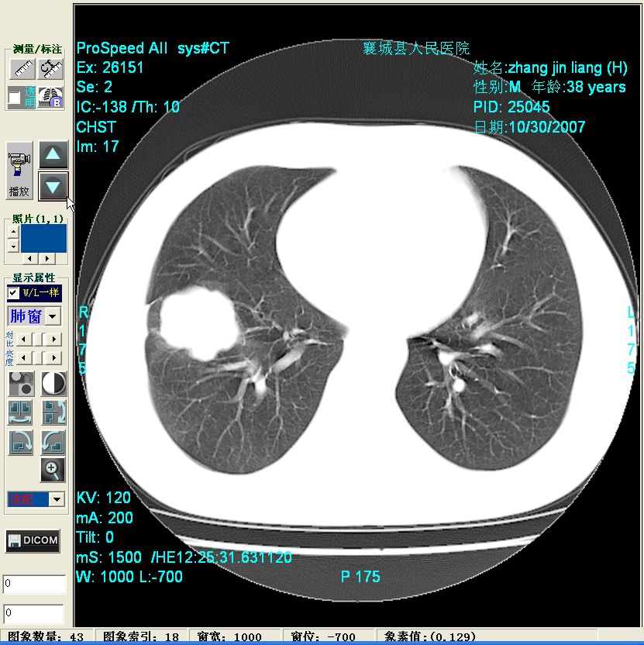This screenshot has width=644, height=645.
Task: Go to previous image with up arrow
Action: click(x=53, y=154)
